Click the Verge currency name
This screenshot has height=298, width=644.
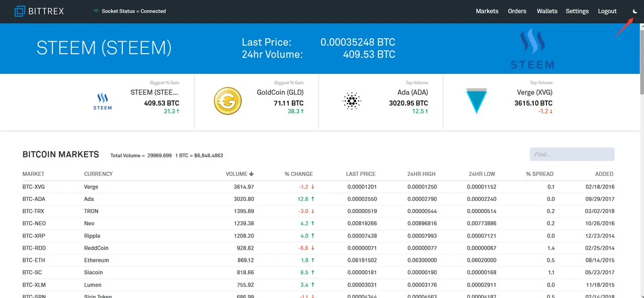point(91,187)
